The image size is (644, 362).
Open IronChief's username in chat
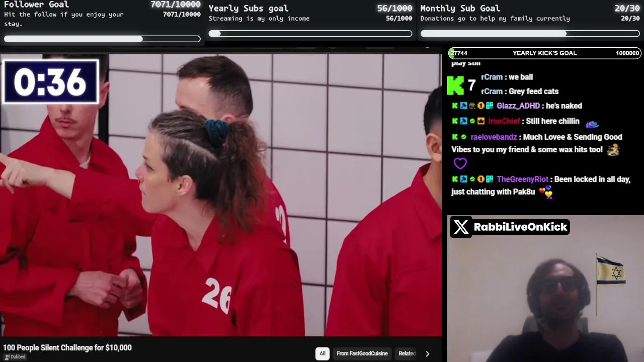(x=504, y=121)
